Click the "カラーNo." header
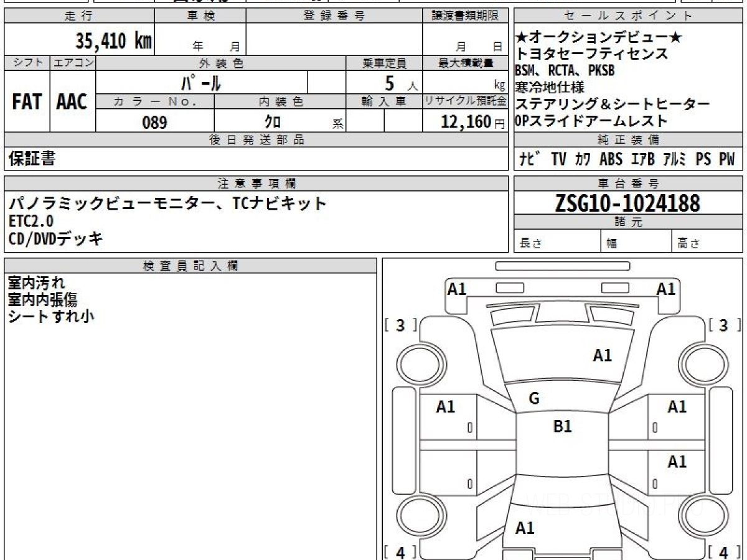Image resolution: width=747 pixels, height=560 pixels. (x=155, y=101)
